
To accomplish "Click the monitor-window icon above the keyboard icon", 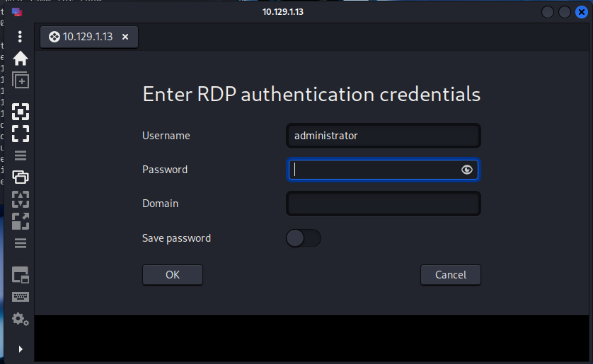I will pyautogui.click(x=21, y=275).
